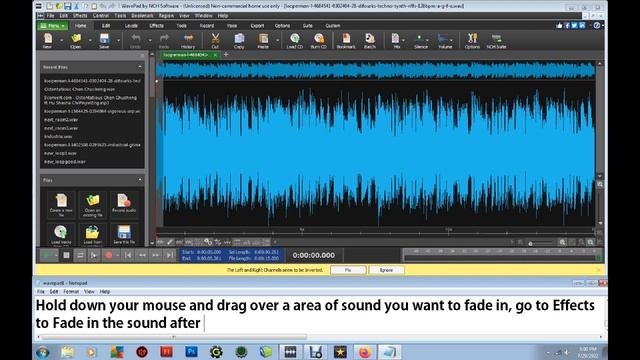Click the Redo toolbar icon
The height and width of the screenshot is (360, 640).
pos(164,41)
